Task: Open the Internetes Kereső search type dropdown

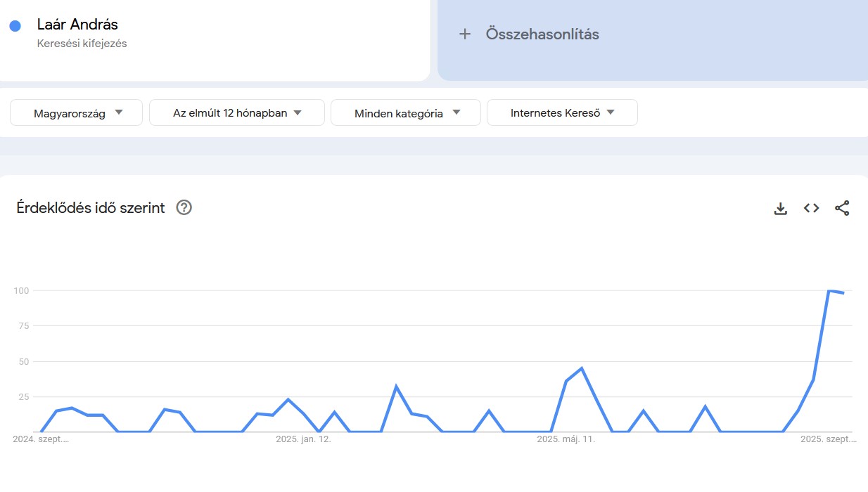Action: (561, 112)
